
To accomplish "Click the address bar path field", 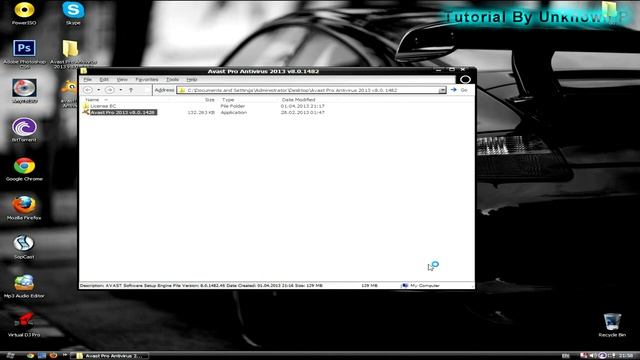I will point(311,90).
